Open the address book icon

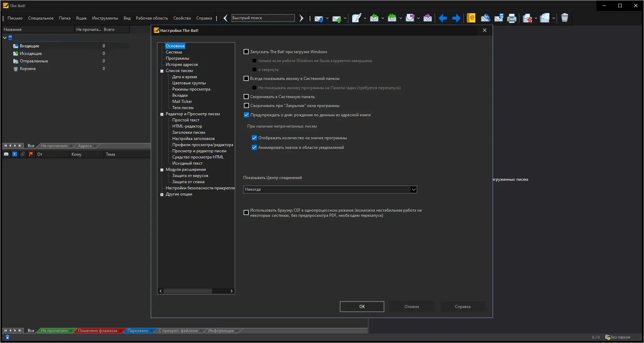tap(471, 18)
